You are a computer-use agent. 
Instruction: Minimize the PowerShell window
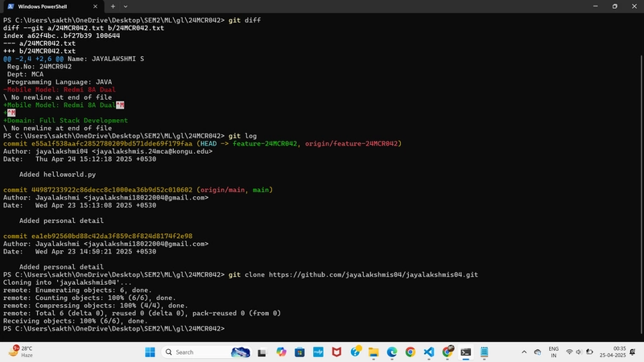[x=596, y=6]
